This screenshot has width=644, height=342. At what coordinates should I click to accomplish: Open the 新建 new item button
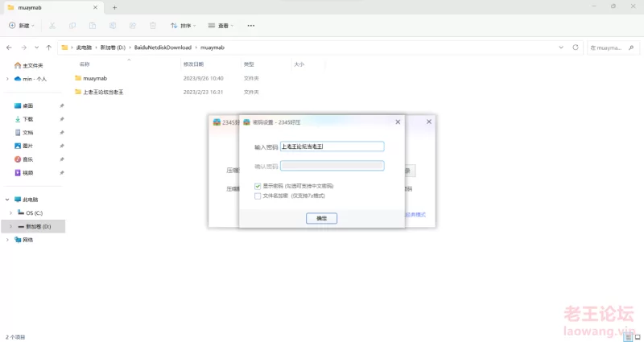(x=21, y=26)
